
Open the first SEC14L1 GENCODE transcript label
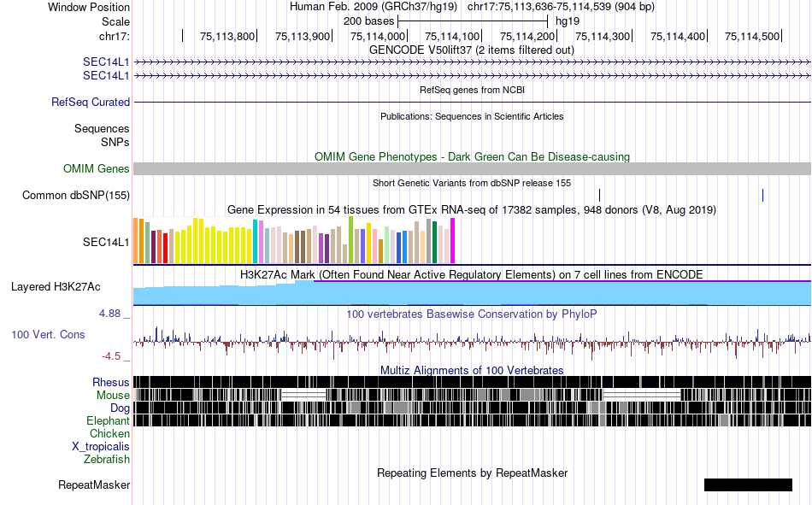tap(106, 62)
